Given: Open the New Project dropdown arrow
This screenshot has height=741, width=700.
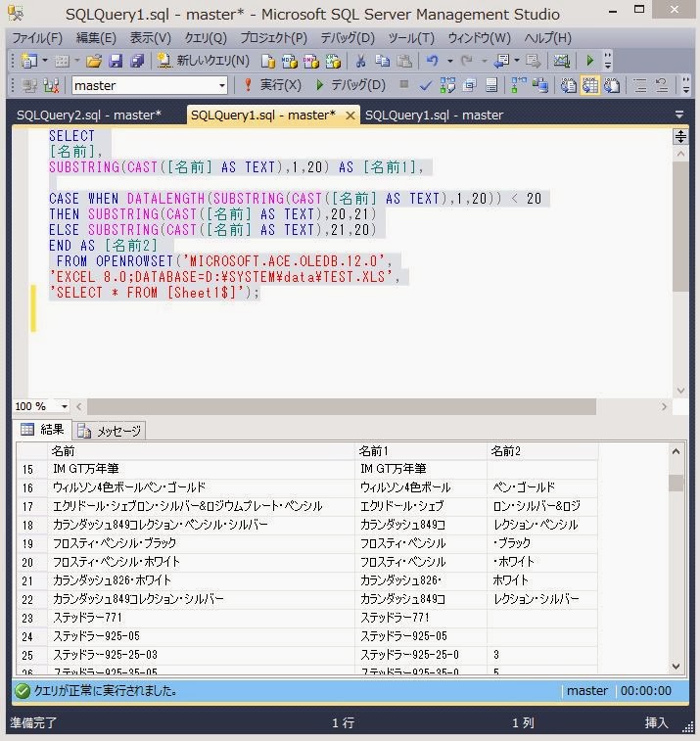Looking at the screenshot, I should tap(45, 61).
